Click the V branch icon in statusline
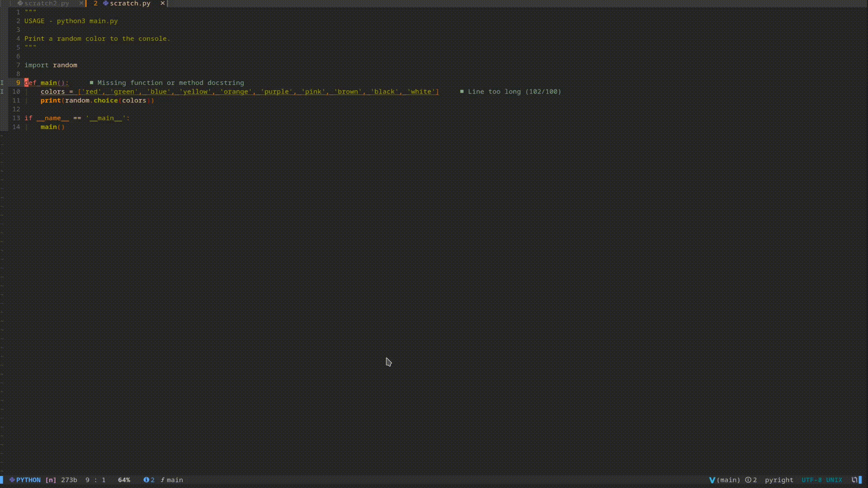This screenshot has width=868, height=488. click(712, 480)
